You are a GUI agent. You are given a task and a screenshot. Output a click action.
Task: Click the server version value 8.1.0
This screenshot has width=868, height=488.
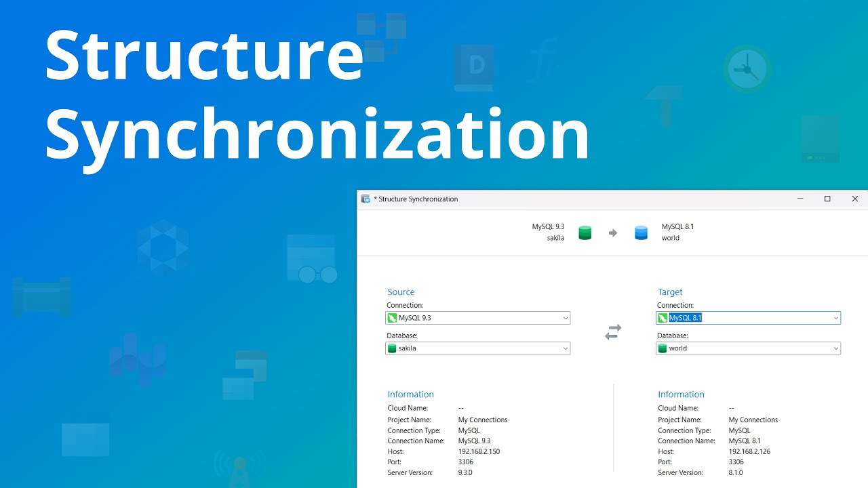(736, 472)
